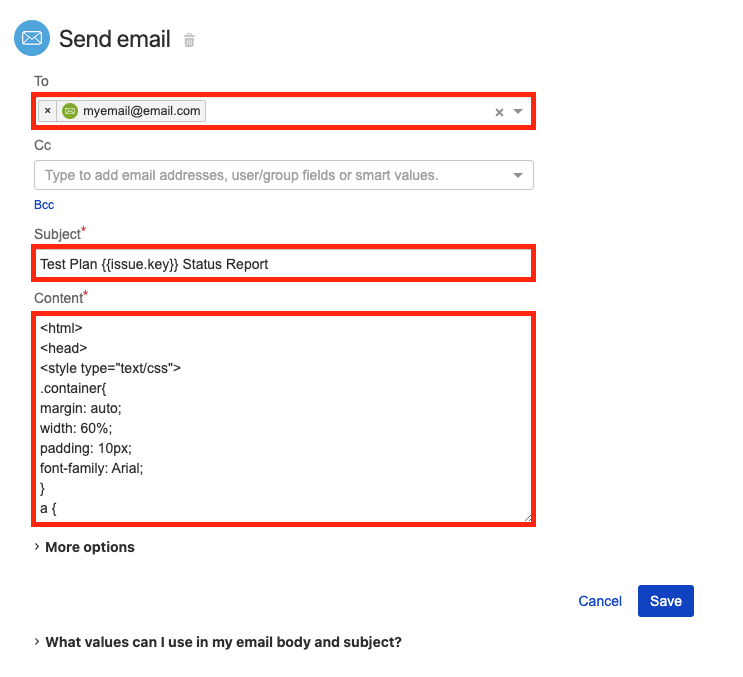Select the myemail@email.com address text
Image resolution: width=743 pixels, height=677 pixels.
[142, 111]
